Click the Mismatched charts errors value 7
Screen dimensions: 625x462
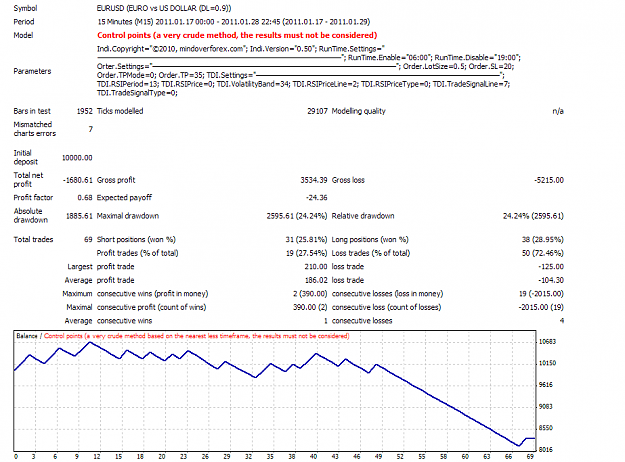pyautogui.click(x=90, y=129)
